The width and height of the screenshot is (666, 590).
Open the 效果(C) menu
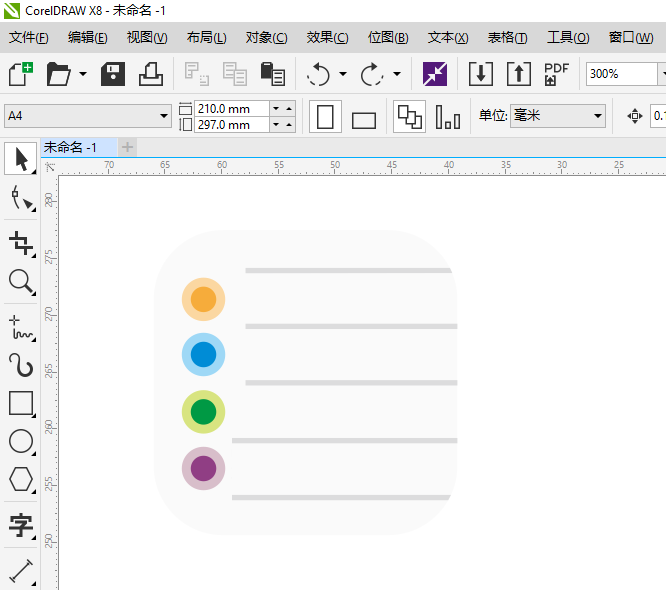[x=327, y=38]
